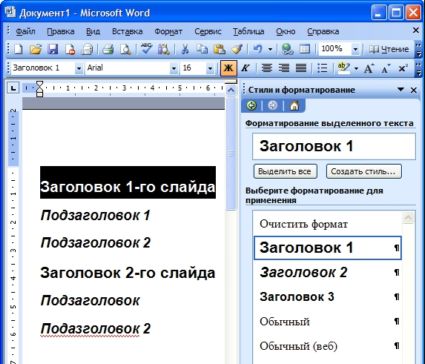This screenshot has height=364, width=425.
Task: Open the Формат menu
Action: pyautogui.click(x=168, y=31)
